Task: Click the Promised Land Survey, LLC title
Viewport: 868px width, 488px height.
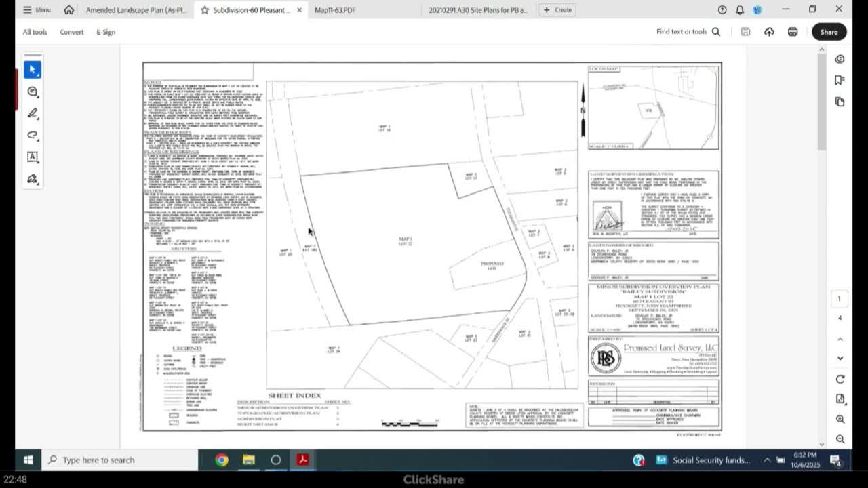Action: pos(672,348)
